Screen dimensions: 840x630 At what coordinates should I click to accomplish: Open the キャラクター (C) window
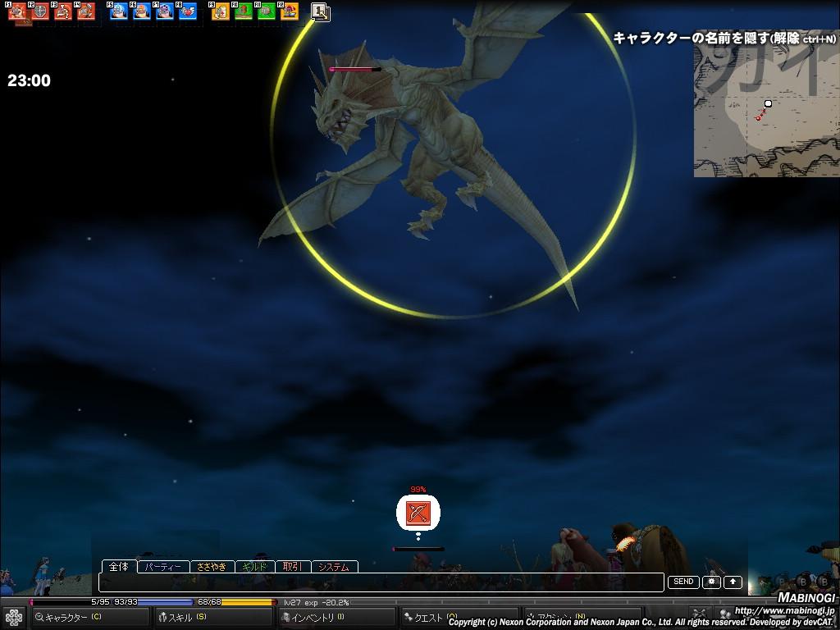click(x=90, y=617)
